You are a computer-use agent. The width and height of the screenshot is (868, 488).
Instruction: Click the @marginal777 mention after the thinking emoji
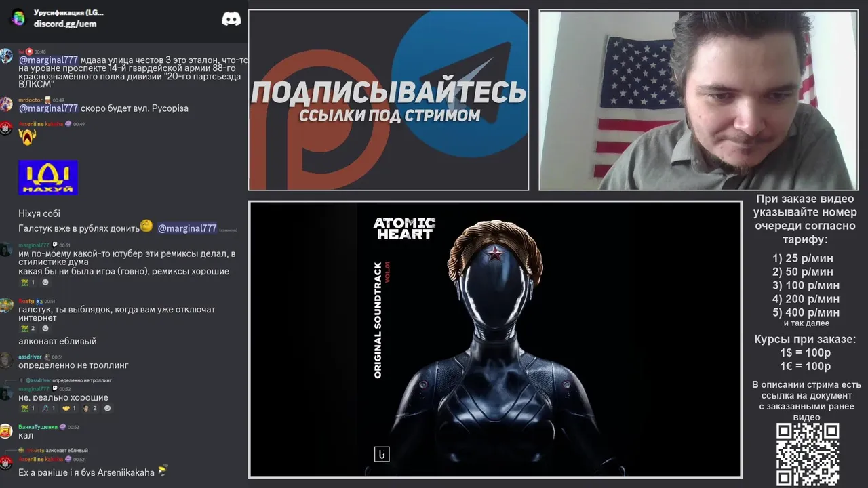187,228
